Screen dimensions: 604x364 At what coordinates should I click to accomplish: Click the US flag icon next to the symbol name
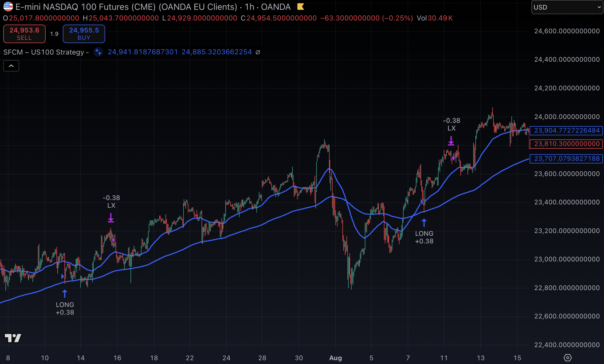8,7
